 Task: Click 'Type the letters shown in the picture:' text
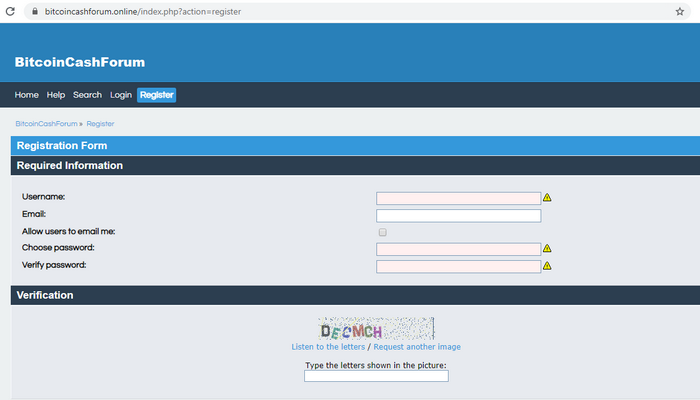coord(376,365)
